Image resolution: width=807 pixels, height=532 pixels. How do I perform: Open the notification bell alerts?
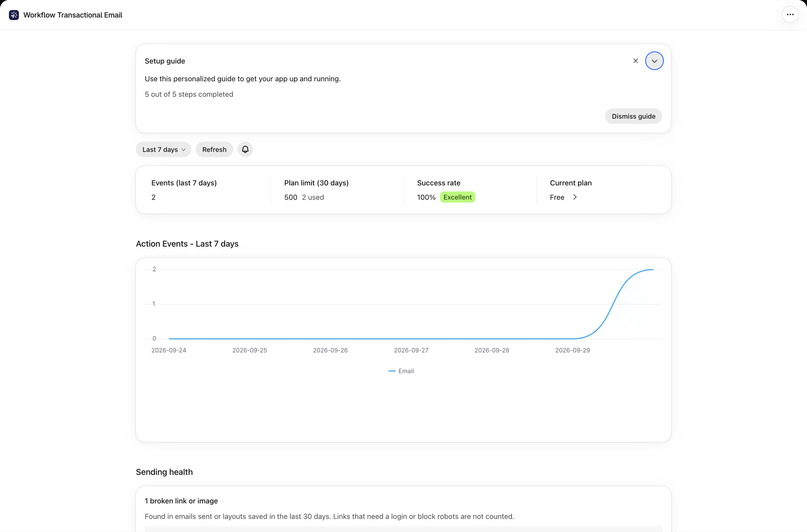pyautogui.click(x=245, y=150)
